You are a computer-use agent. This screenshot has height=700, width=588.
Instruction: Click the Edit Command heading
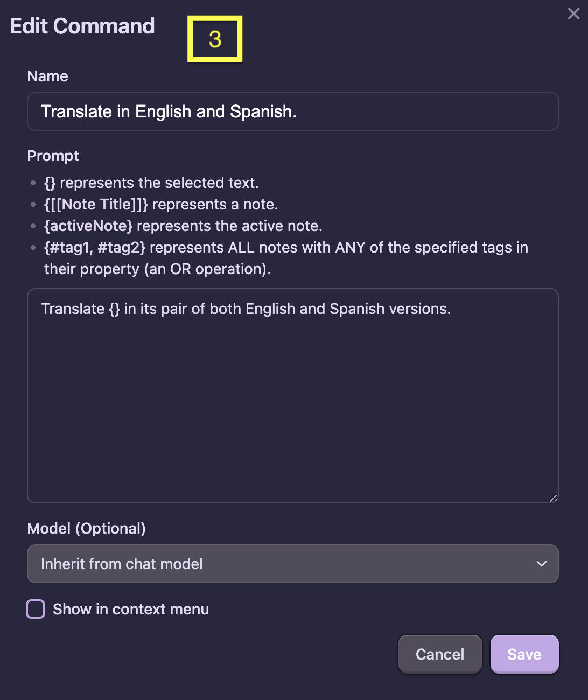82,26
